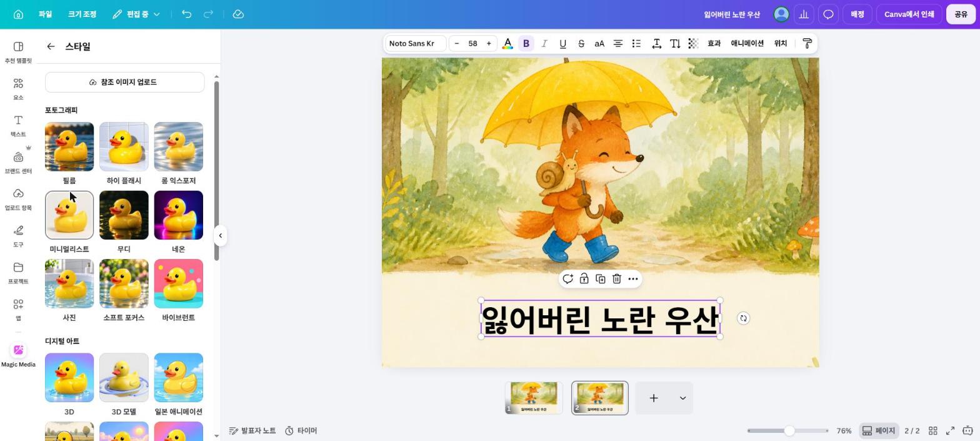Open 효과 text effects
Viewport: 980px width, 441px height.
tap(714, 43)
